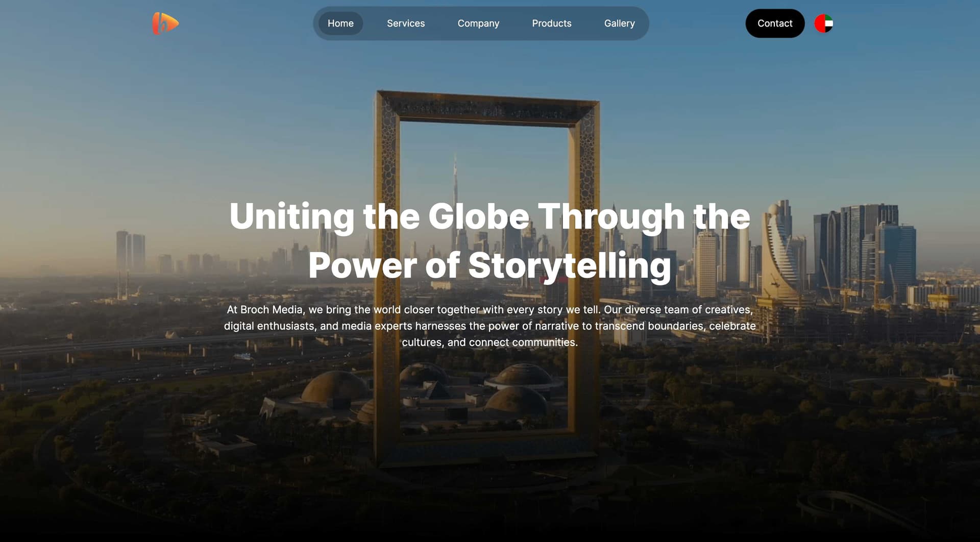Screen dimensions: 980x542
Task: Open the UAE flag language selector
Action: click(x=823, y=23)
